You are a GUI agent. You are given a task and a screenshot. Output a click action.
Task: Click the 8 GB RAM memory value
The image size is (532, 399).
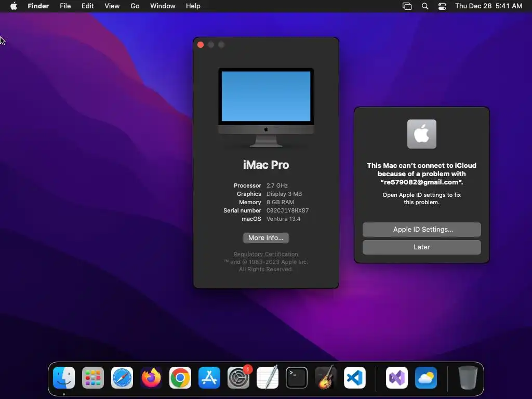pyautogui.click(x=280, y=202)
